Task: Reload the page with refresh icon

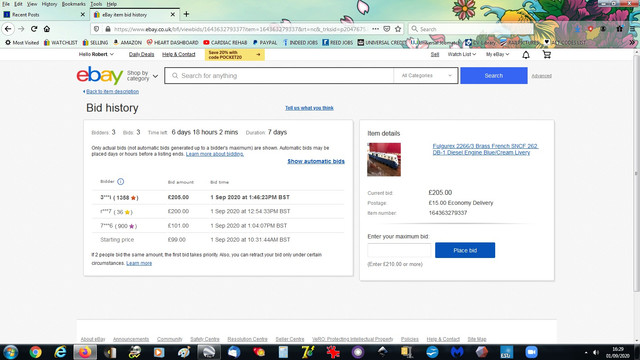Action: point(34,29)
